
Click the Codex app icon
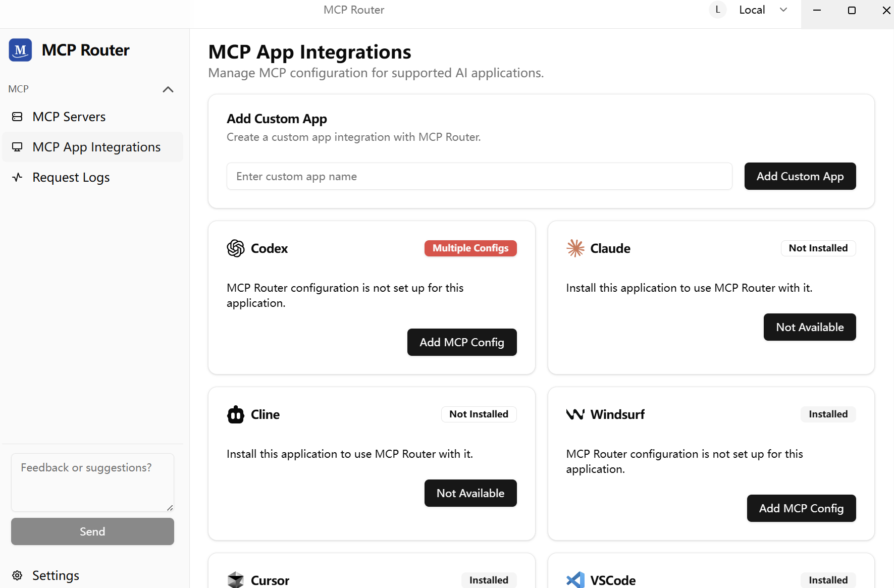pos(235,248)
